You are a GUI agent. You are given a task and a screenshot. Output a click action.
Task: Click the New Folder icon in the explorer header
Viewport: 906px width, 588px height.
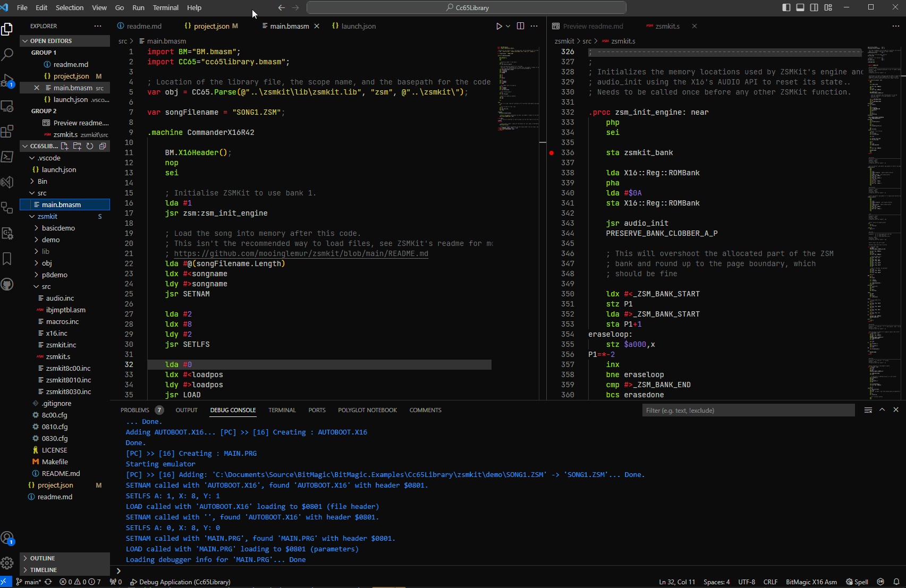coord(77,146)
